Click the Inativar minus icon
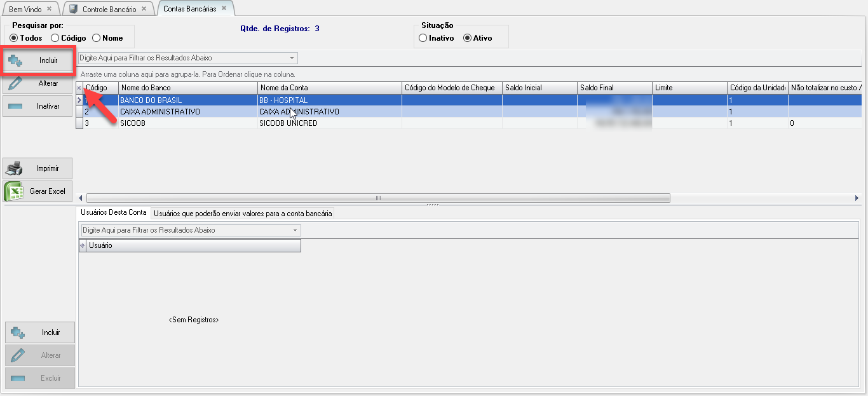The height and width of the screenshot is (396, 868). click(16, 106)
